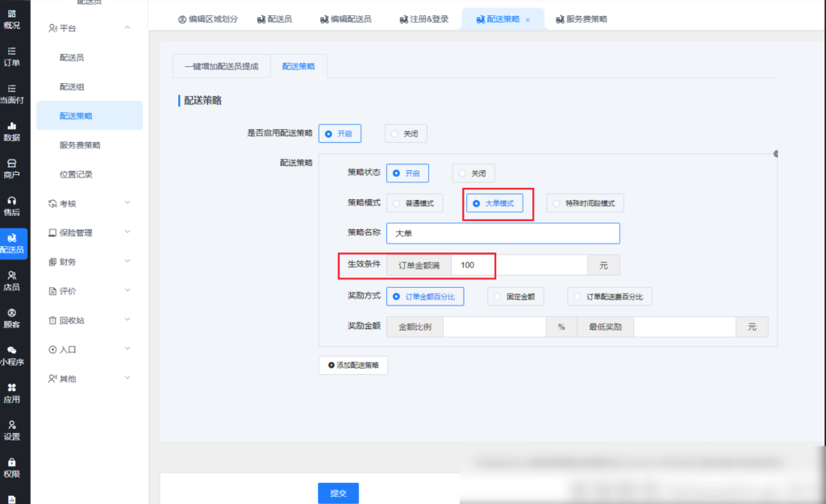The height and width of the screenshot is (504, 826).
Task: Close the 配送策略 top tab
Action: [528, 19]
